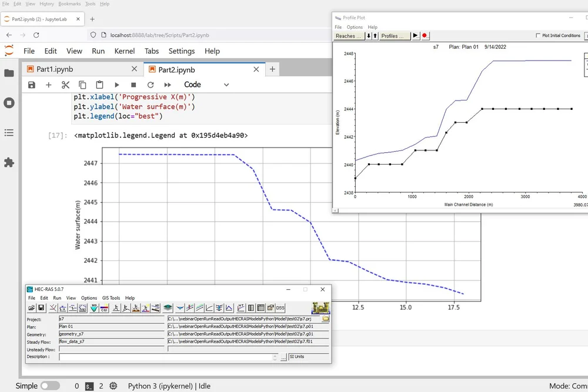The height and width of the screenshot is (392, 588).
Task: Open Profiles selector in Profile Plot
Action: click(x=395, y=36)
